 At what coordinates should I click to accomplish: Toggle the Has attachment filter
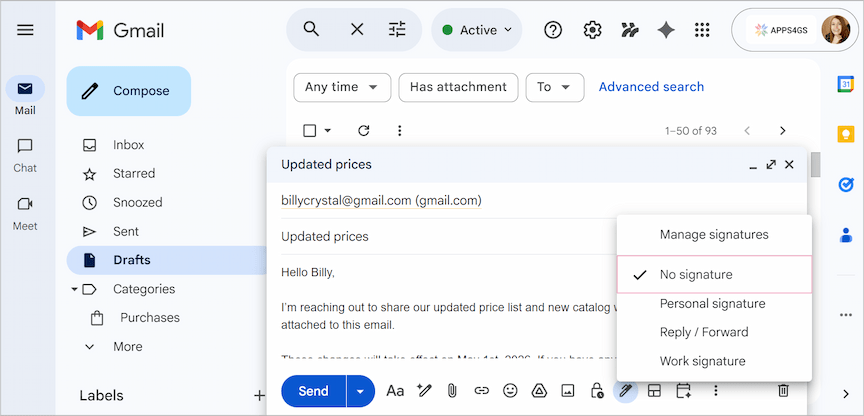click(458, 88)
